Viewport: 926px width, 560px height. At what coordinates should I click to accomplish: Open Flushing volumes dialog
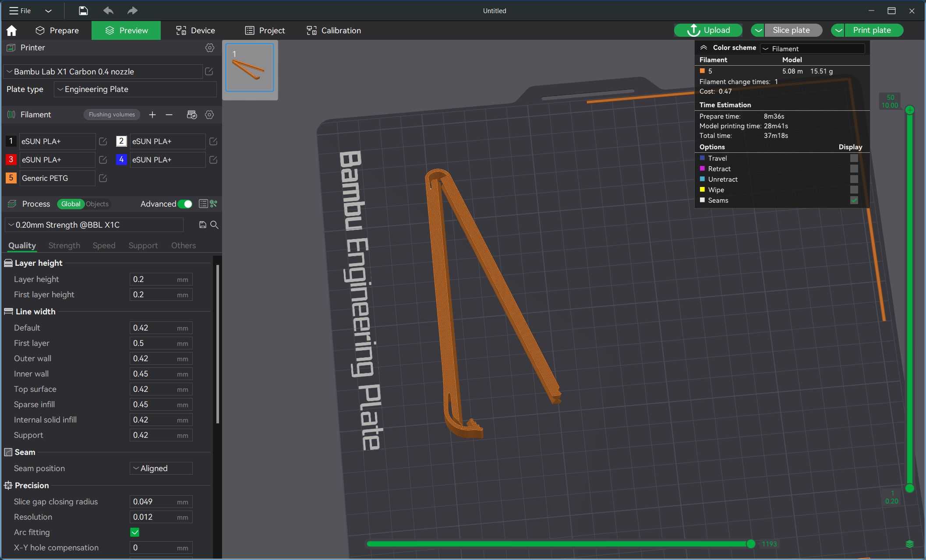(x=112, y=115)
